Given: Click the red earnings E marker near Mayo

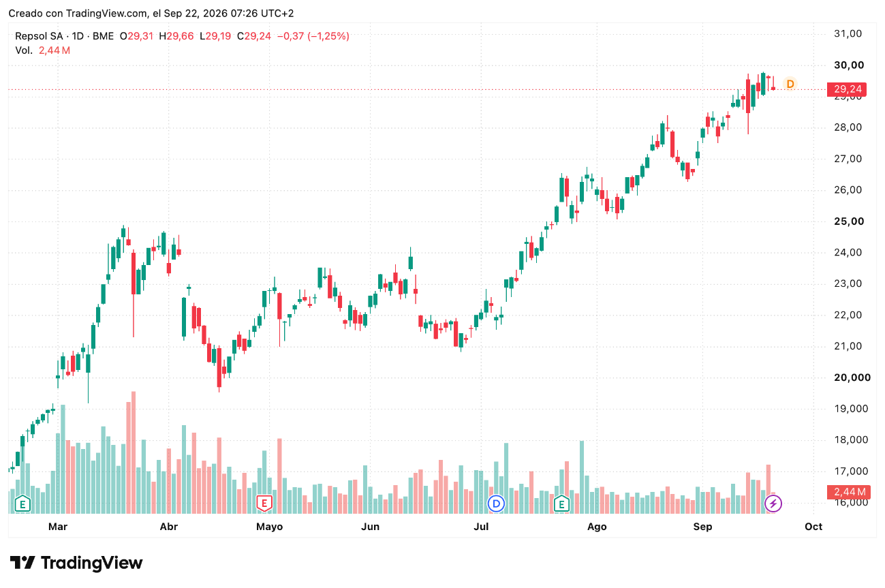Looking at the screenshot, I should tap(264, 504).
